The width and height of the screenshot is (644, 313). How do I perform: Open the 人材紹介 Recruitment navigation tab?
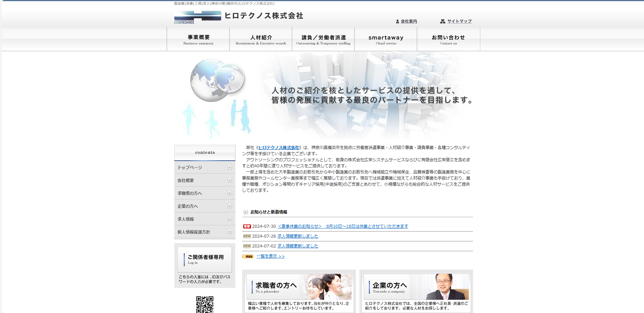pyautogui.click(x=261, y=39)
